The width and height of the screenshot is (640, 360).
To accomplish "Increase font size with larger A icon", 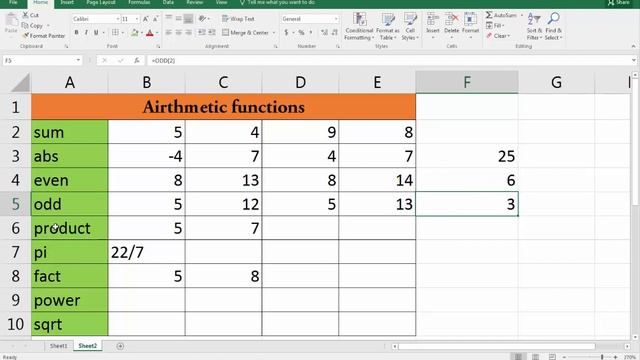I will pyautogui.click(x=146, y=19).
